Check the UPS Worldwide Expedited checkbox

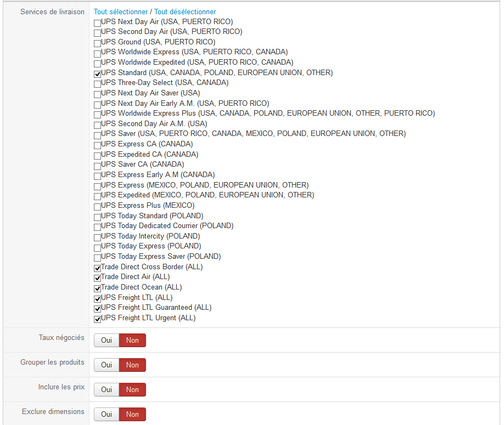pyautogui.click(x=97, y=64)
